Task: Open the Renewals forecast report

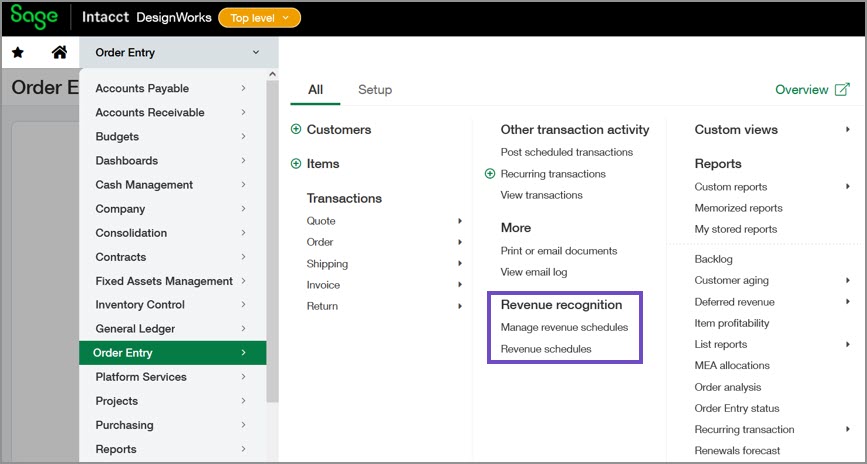Action: click(x=737, y=451)
